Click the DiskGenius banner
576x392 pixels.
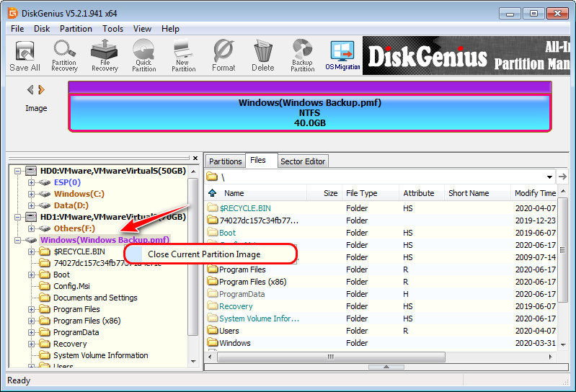(x=466, y=55)
